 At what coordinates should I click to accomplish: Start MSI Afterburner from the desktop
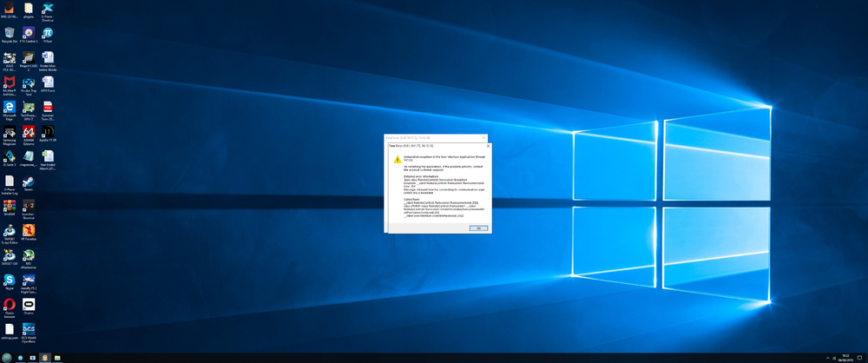click(29, 255)
